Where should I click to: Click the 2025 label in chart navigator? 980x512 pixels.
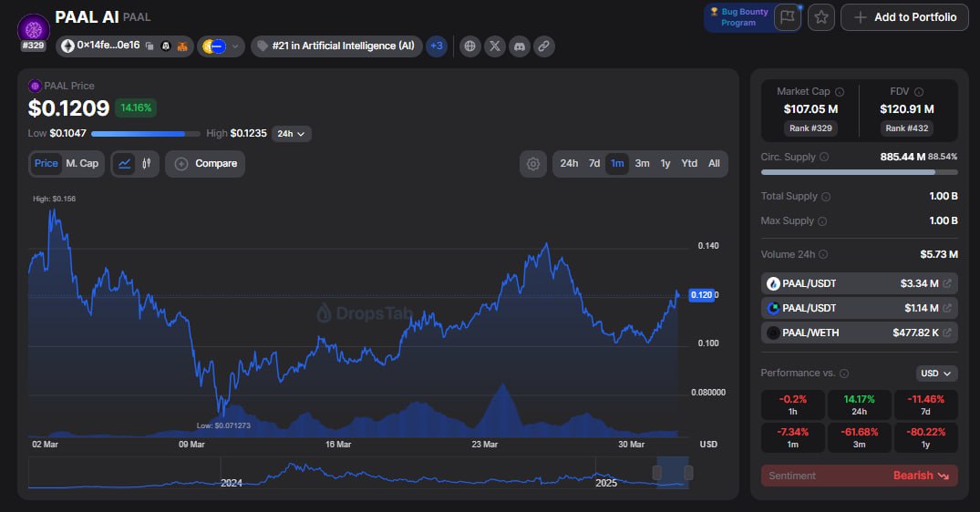[606, 483]
